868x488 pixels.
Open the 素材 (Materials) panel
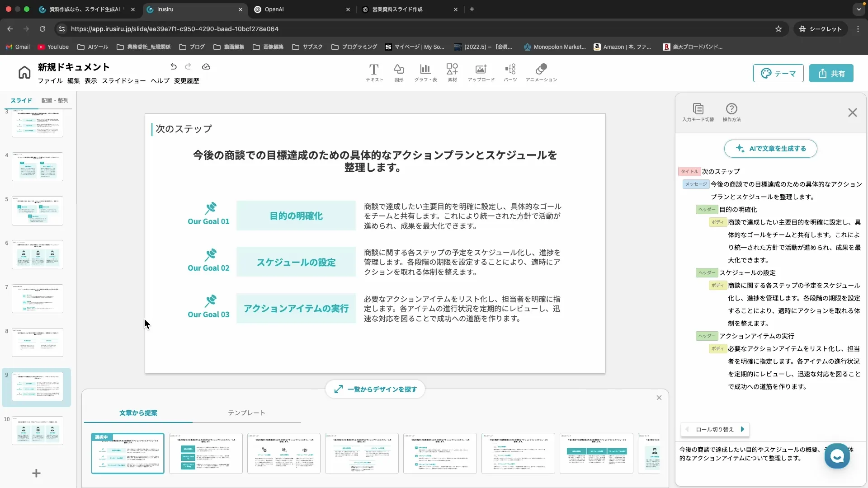click(x=452, y=72)
